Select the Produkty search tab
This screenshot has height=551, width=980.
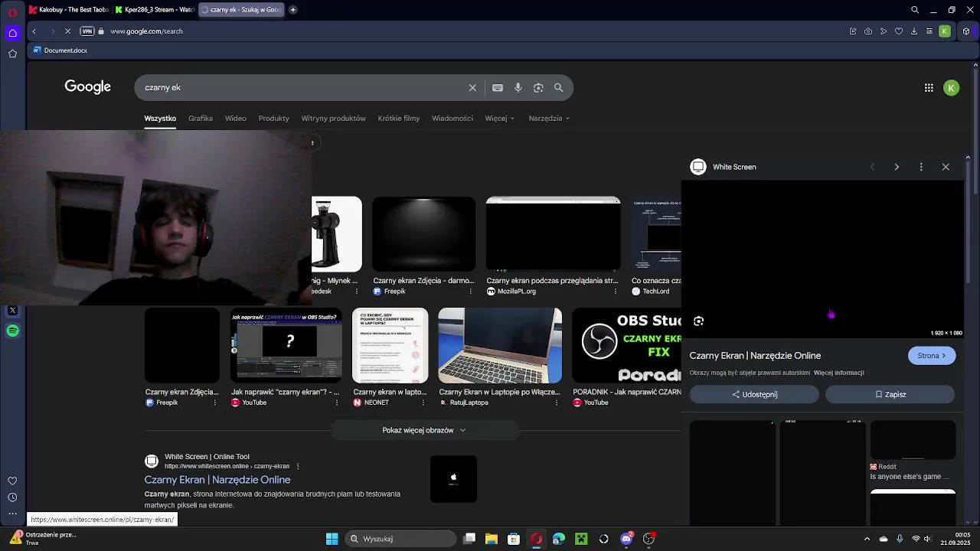(274, 119)
